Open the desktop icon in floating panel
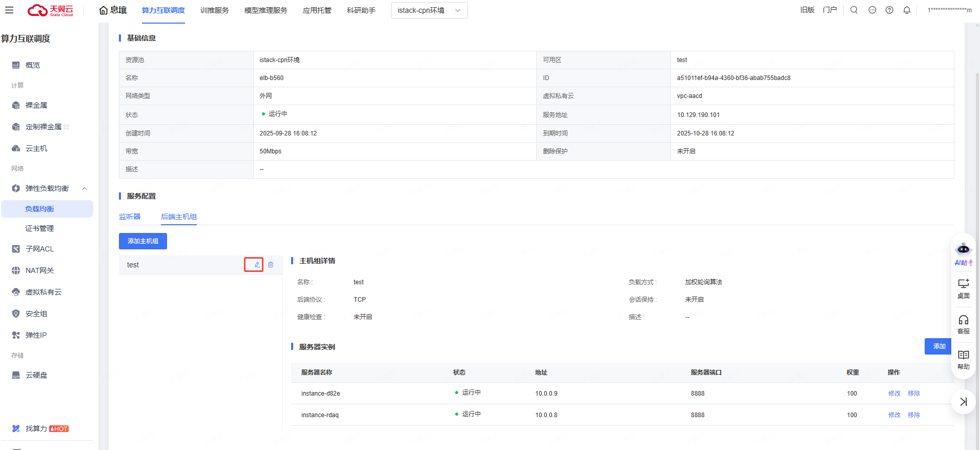 (x=964, y=288)
